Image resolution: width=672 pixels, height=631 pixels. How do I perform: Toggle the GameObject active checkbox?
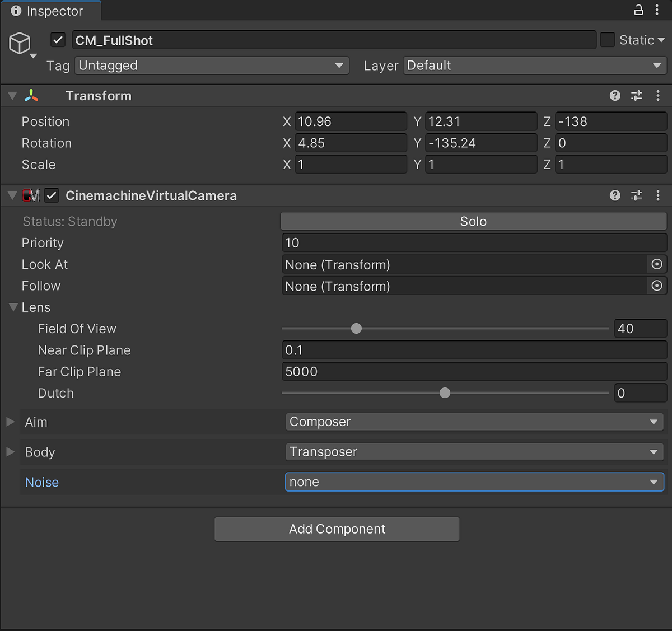(x=58, y=39)
